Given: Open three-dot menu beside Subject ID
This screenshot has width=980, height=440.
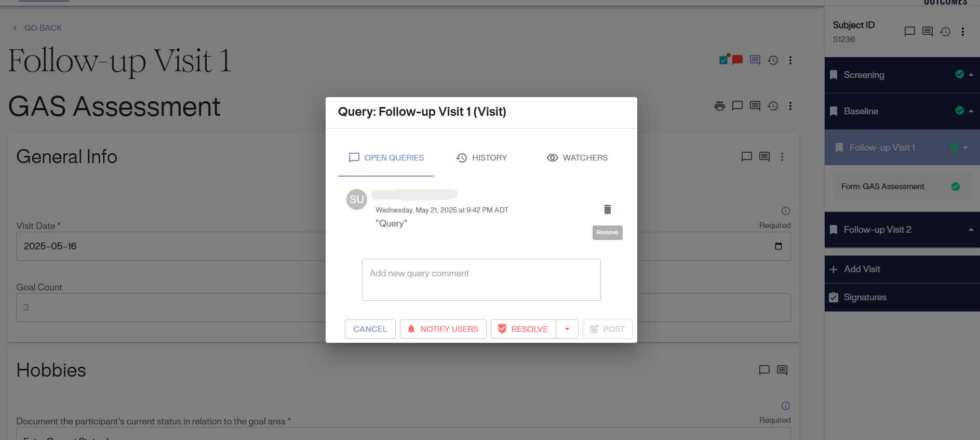Looking at the screenshot, I should pos(962,32).
